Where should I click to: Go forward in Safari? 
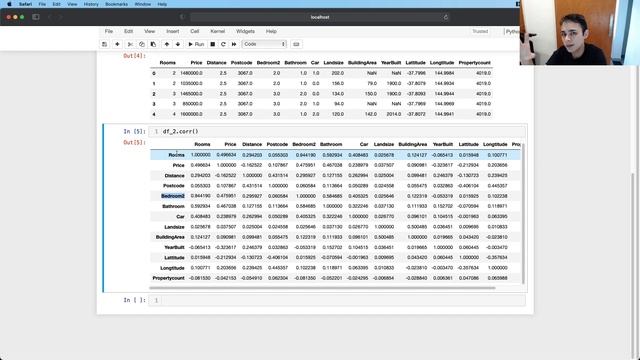[60, 17]
